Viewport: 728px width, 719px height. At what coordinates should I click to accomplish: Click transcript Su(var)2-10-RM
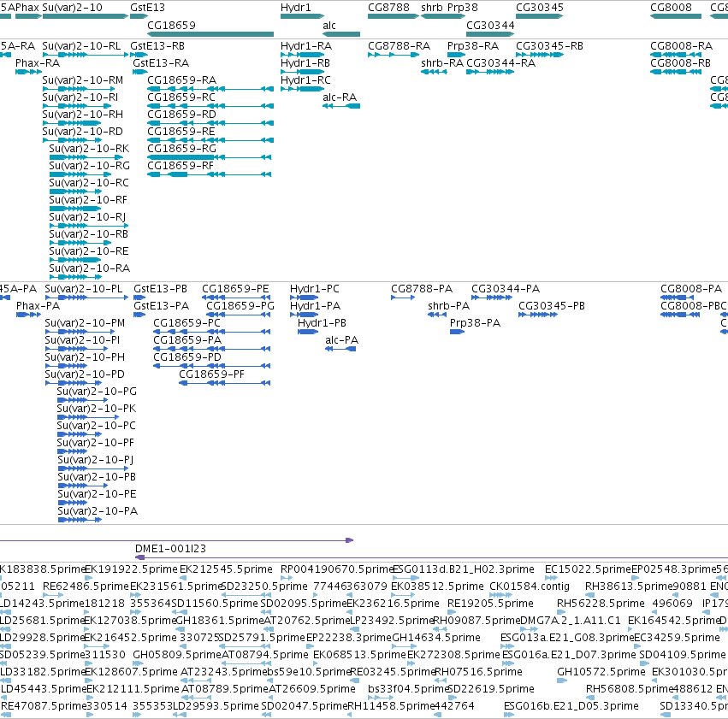[x=79, y=89]
